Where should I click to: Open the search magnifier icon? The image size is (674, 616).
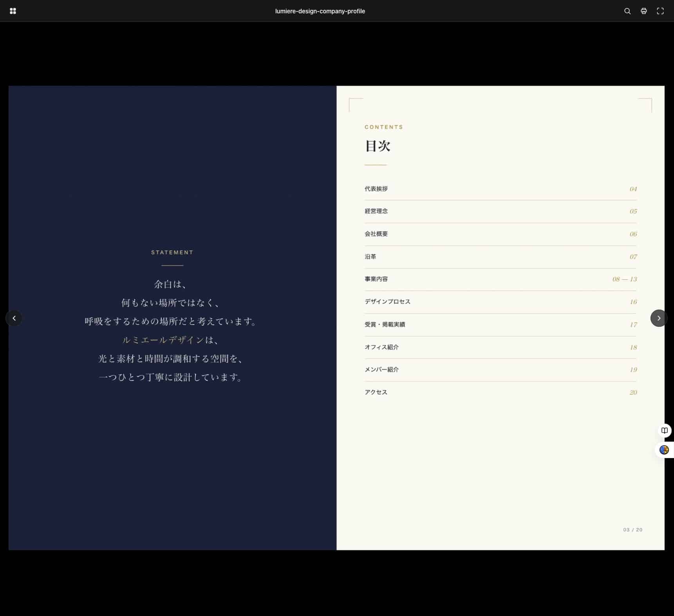(627, 11)
